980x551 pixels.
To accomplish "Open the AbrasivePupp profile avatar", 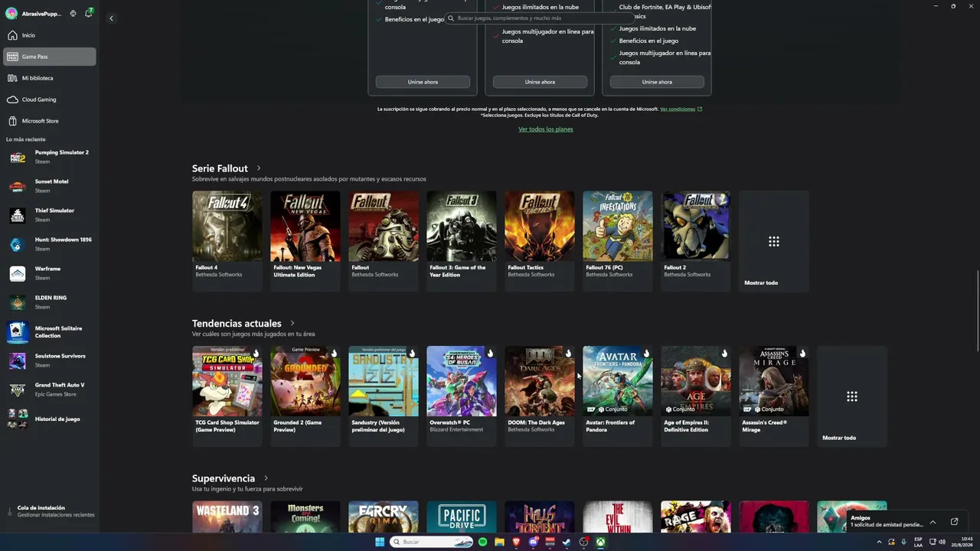I will pyautogui.click(x=11, y=14).
